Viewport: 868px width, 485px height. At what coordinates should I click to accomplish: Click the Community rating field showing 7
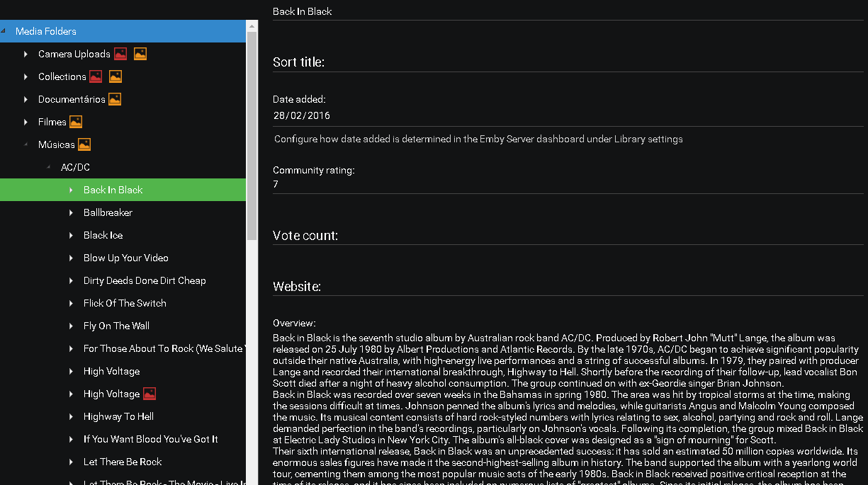tap(568, 184)
